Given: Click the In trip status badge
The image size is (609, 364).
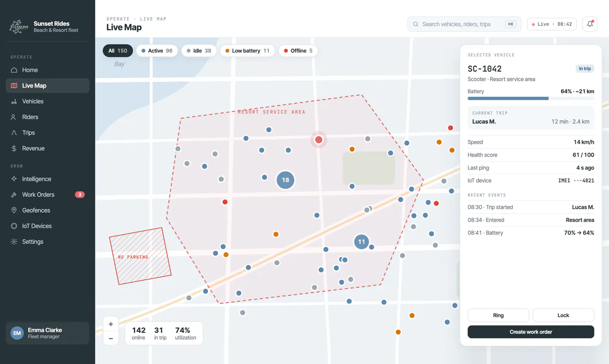Looking at the screenshot, I should 585,68.
